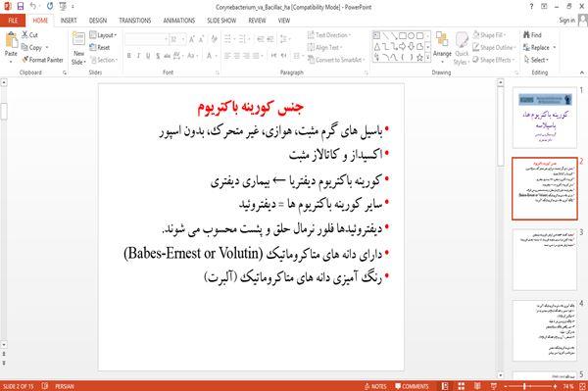Select the rectangle shape in gallery

point(403,36)
